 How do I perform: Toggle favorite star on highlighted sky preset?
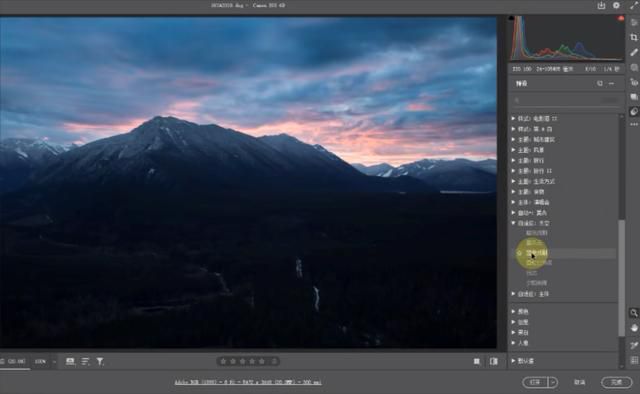[x=519, y=253]
